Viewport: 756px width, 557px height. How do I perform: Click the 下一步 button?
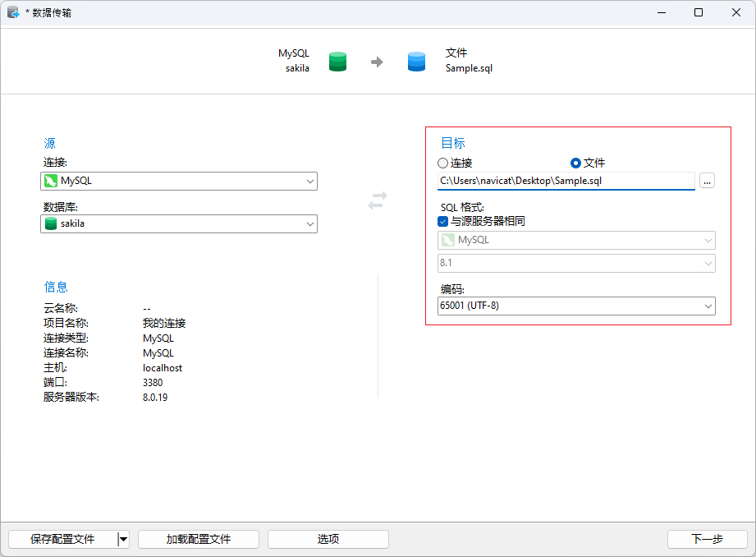[x=708, y=539]
